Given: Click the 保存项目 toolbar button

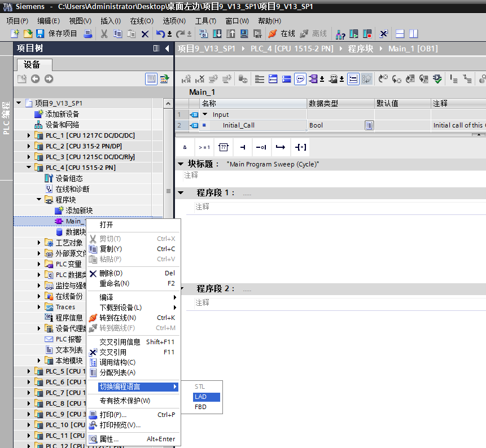Looking at the screenshot, I should 63,33.
